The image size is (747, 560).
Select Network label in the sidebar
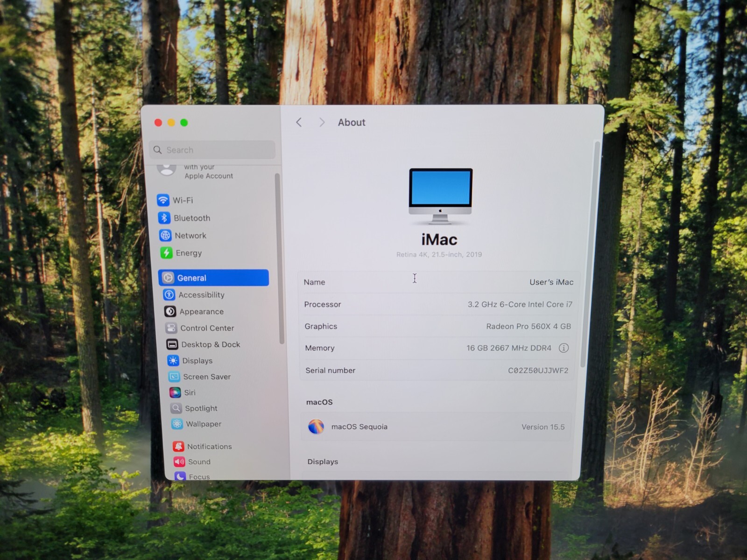point(190,236)
